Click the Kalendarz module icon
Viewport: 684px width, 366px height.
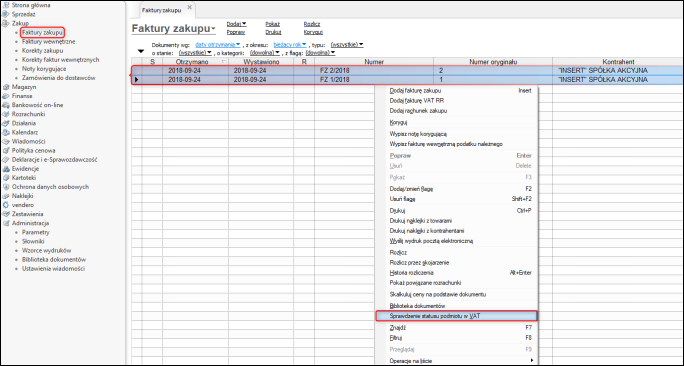click(6, 132)
